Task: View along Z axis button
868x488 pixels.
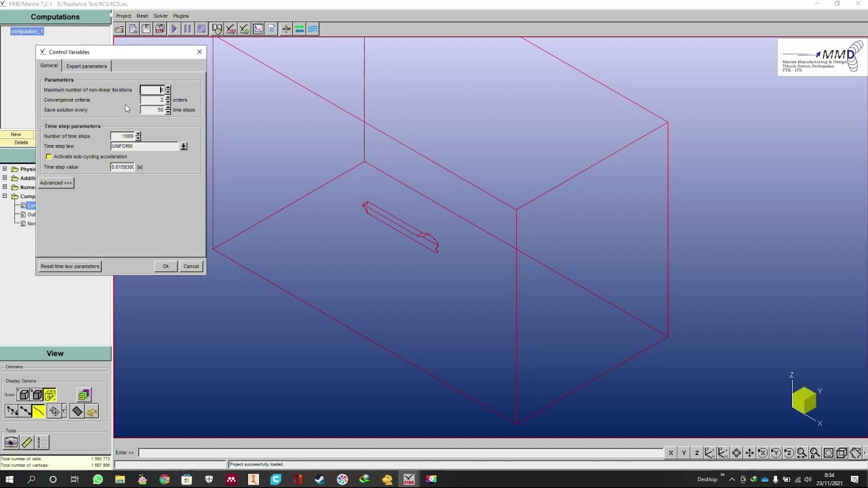Action: tap(696, 453)
